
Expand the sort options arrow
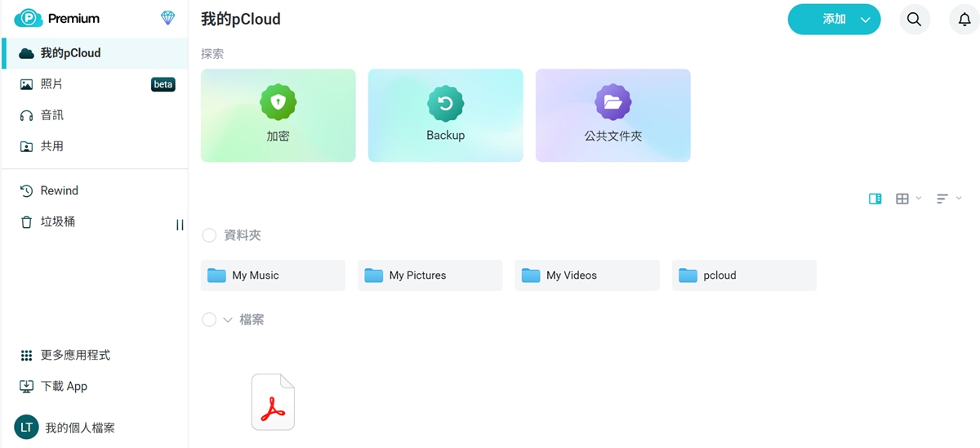pyautogui.click(x=959, y=199)
